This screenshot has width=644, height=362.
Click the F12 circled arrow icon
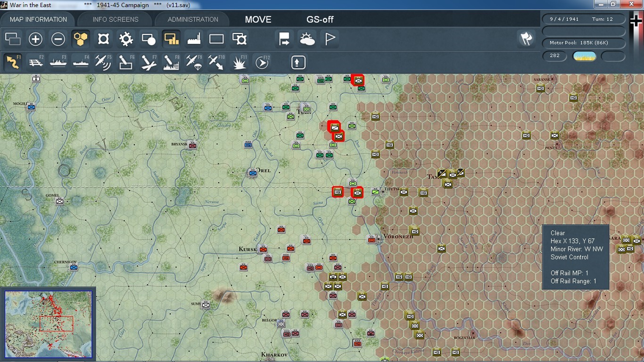click(x=262, y=62)
